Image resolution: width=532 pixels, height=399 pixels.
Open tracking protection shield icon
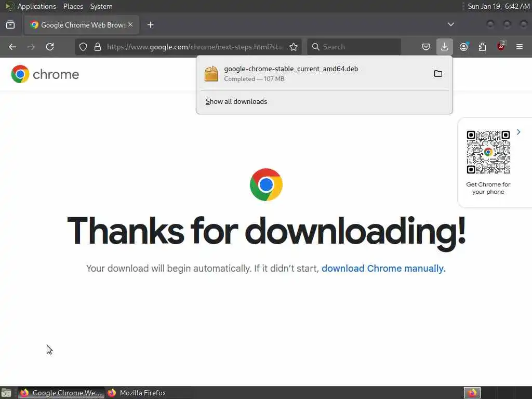click(83, 47)
